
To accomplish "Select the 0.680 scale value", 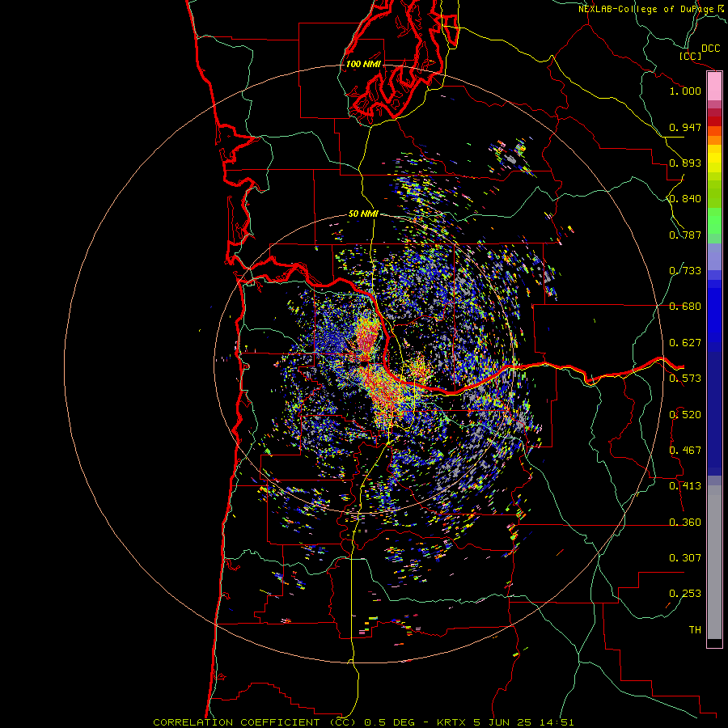I will (685, 307).
